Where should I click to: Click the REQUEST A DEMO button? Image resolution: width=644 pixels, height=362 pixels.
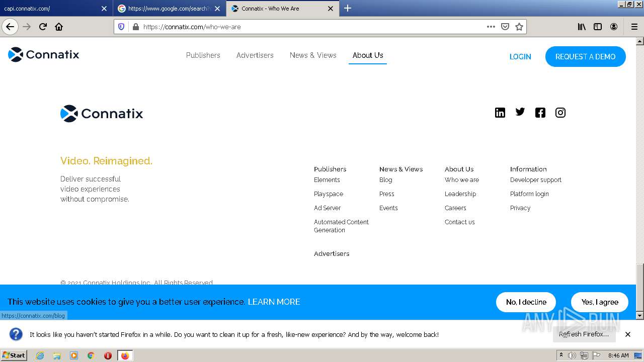pyautogui.click(x=586, y=57)
